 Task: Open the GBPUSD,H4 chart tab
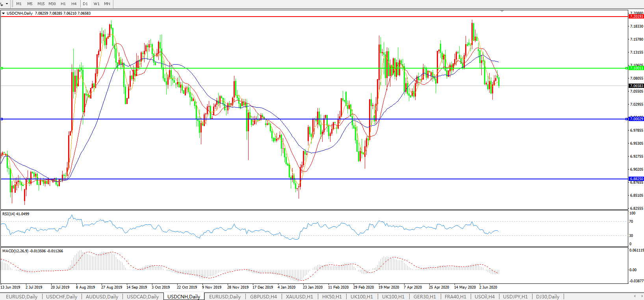coord(263,296)
